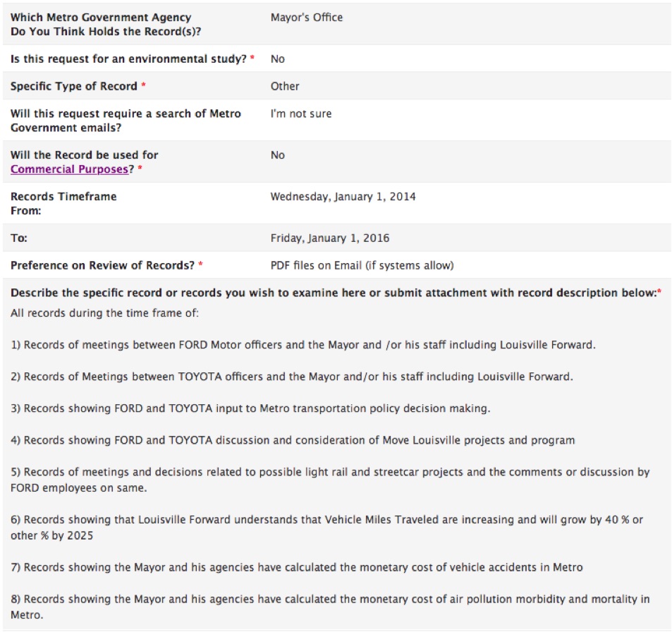The height and width of the screenshot is (632, 672).
Task: Click the Specific Type of Record value Other
Action: (x=285, y=86)
